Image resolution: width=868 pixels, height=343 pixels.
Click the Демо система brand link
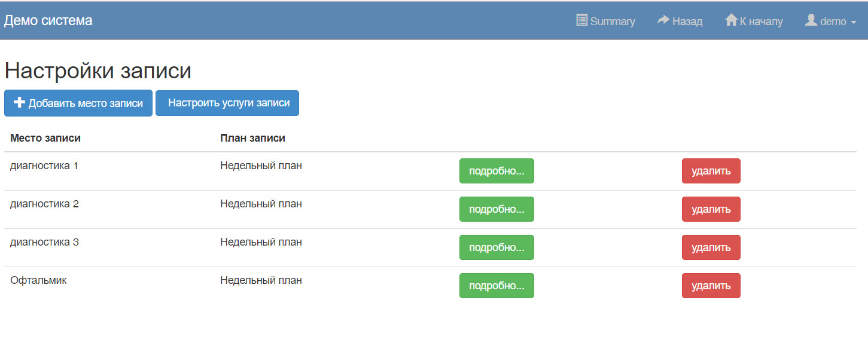point(48,21)
